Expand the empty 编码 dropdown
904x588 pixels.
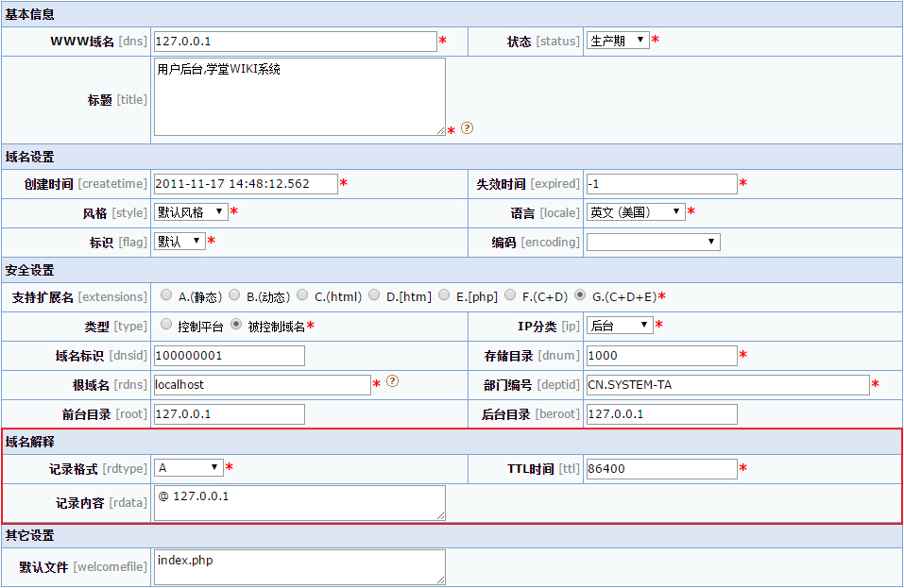pos(653,241)
